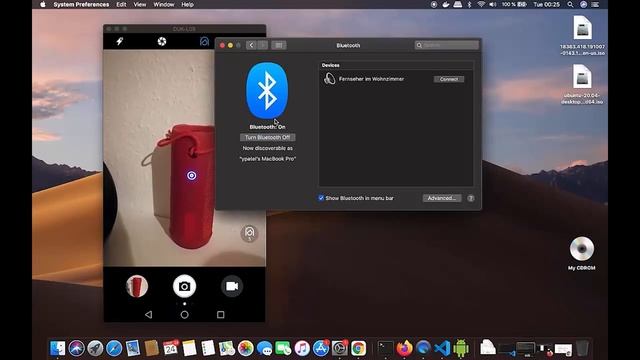Viewport: 640px width, 360px height.
Task: Tap the Android back navigation button
Action: 149,315
